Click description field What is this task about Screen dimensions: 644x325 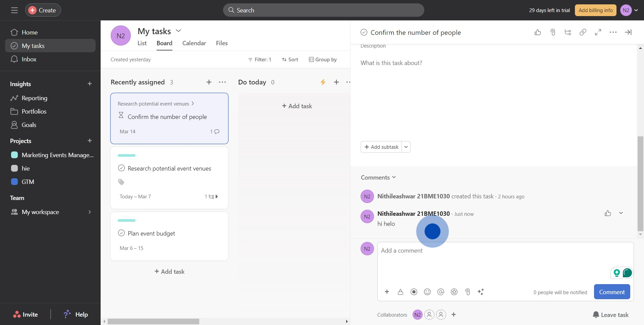coord(391,63)
